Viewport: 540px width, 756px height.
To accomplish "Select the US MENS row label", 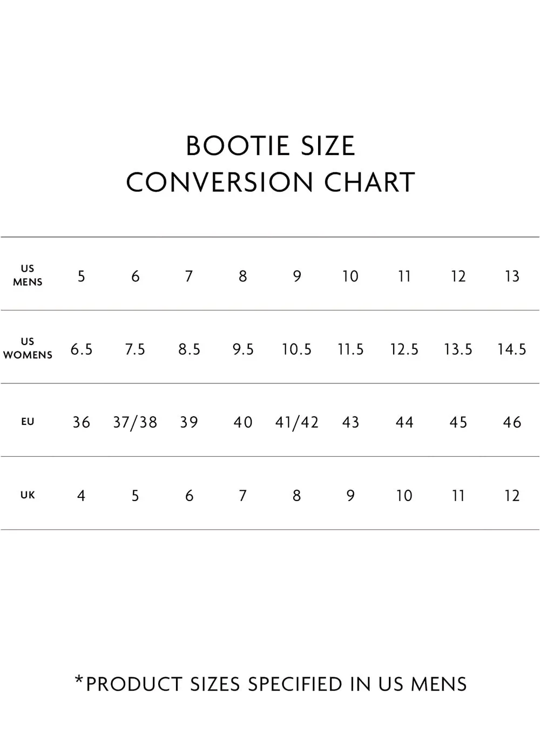I will 28,275.
